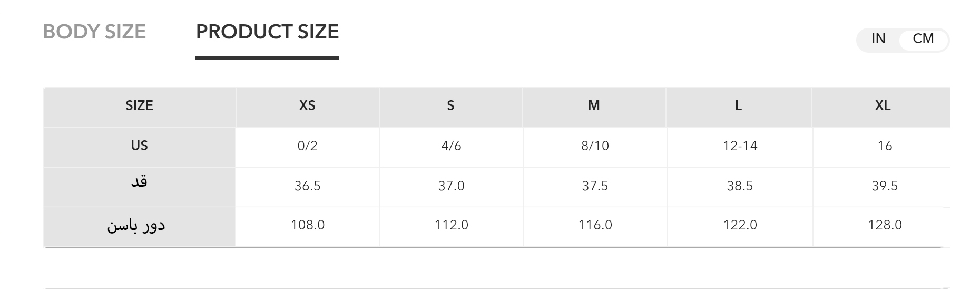Viewport: 980px width, 289px height.
Task: Click the 108.0 hip measurement cell
Action: click(308, 225)
